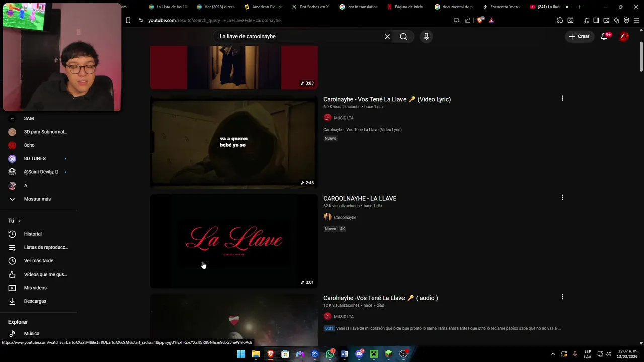
Task: Switch to the Her (2013) tab
Action: (216, 7)
